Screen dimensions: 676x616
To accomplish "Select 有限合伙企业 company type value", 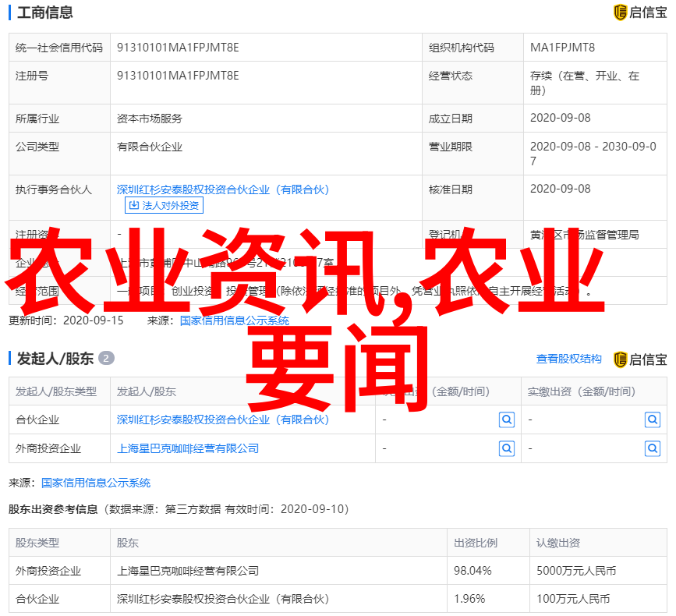I will tap(149, 147).
